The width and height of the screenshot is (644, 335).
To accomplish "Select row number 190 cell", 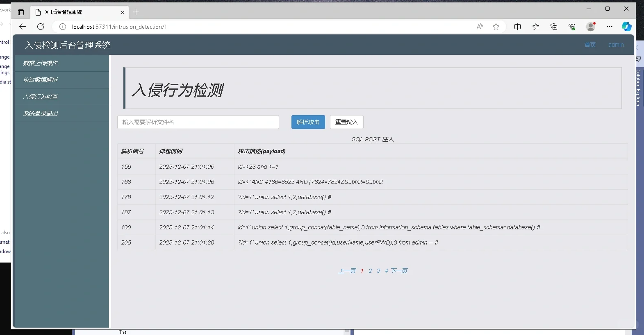I will [136, 227].
